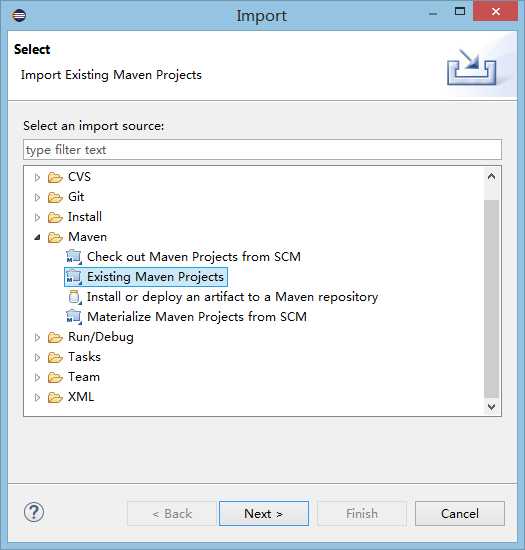Select the Team category
Screen dimensions: 525x550
pyautogui.click(x=84, y=377)
